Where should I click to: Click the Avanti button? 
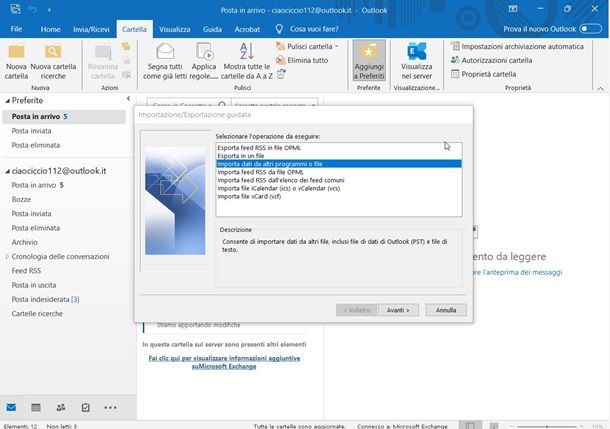(x=398, y=310)
